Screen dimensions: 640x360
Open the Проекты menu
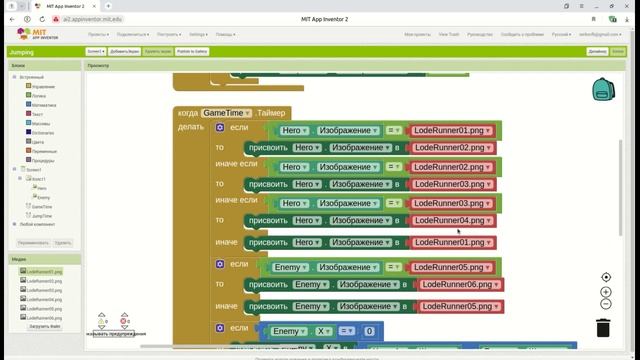pos(98,35)
